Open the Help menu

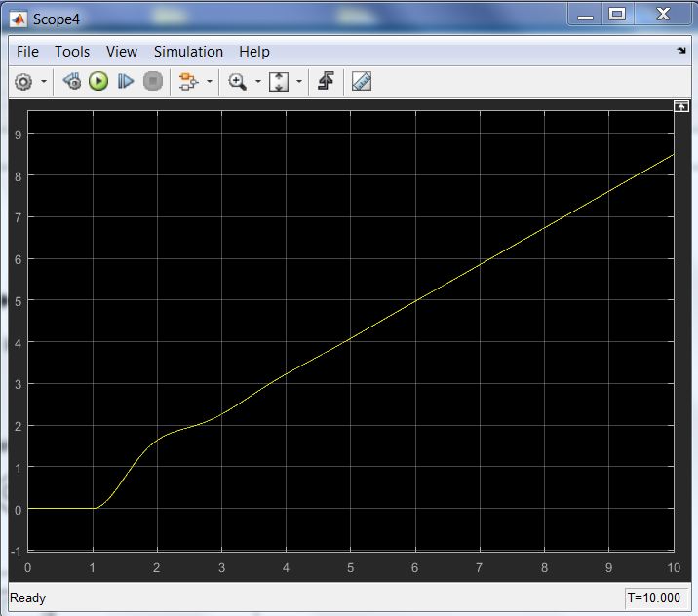pyautogui.click(x=254, y=52)
